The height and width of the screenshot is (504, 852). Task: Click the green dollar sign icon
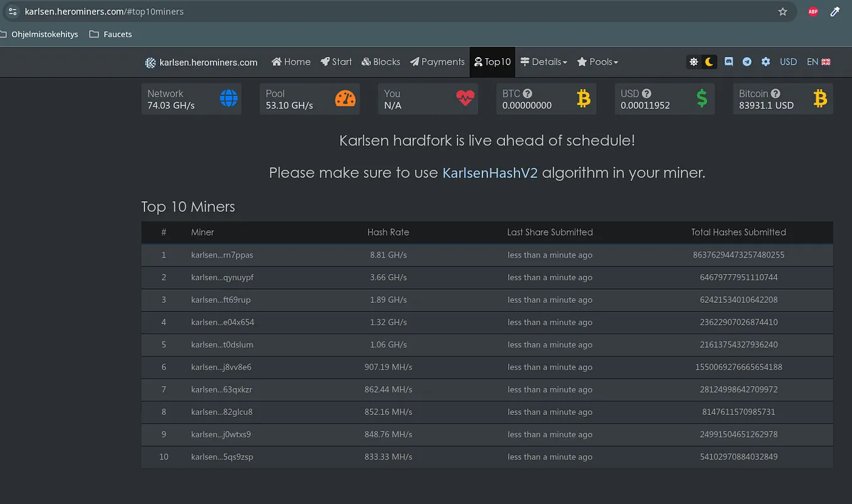[702, 98]
